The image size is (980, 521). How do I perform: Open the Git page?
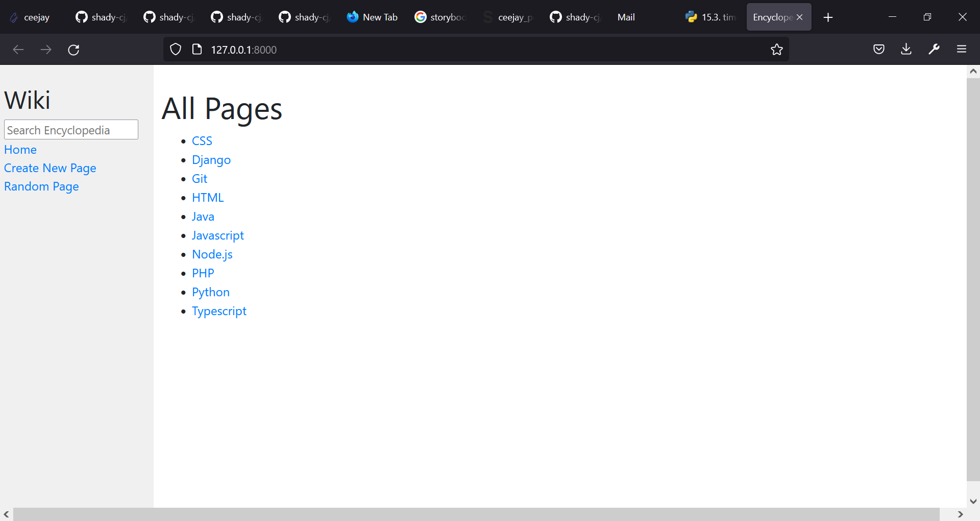pos(200,179)
